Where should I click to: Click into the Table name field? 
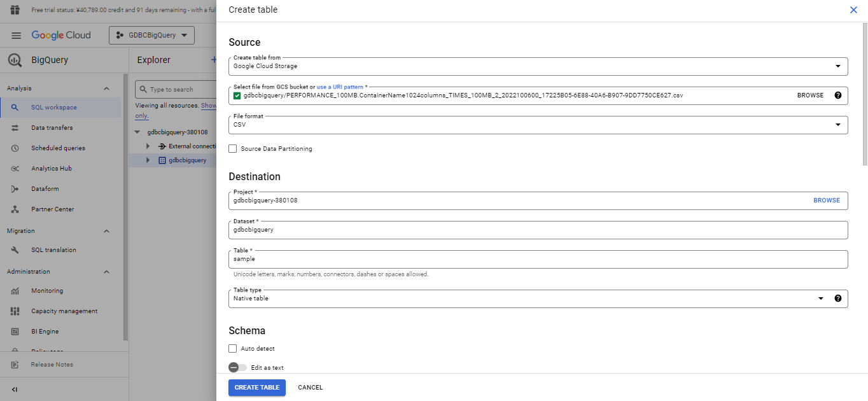coord(538,259)
